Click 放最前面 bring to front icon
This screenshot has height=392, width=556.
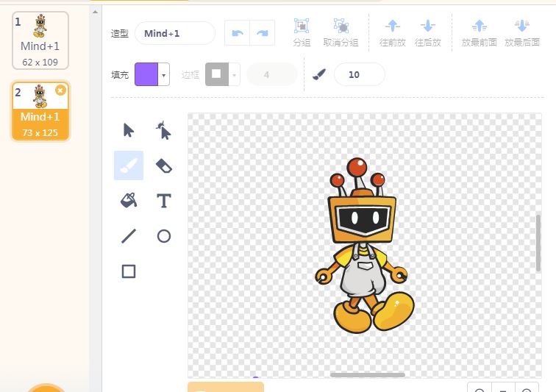pyautogui.click(x=479, y=26)
